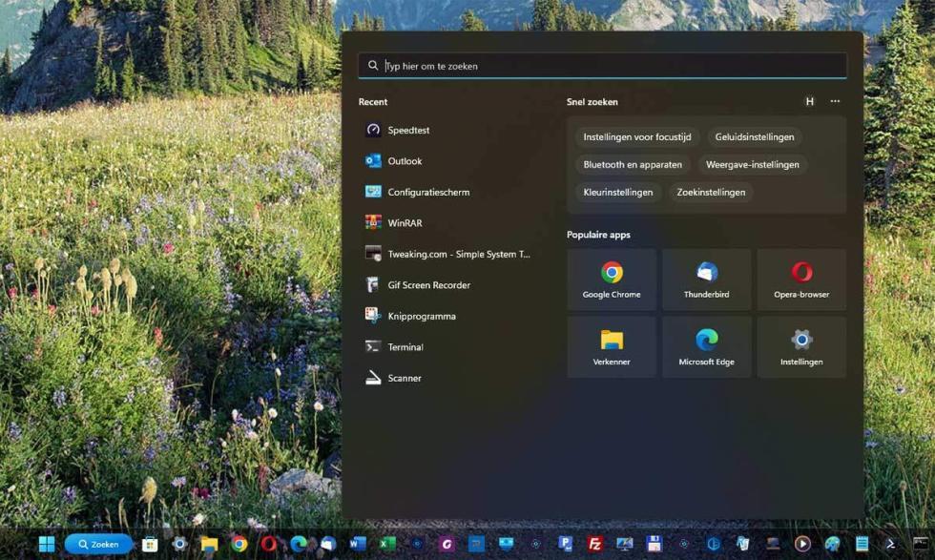The width and height of the screenshot is (935, 560).
Task: Start Terminal from Recent searches
Action: (405, 346)
